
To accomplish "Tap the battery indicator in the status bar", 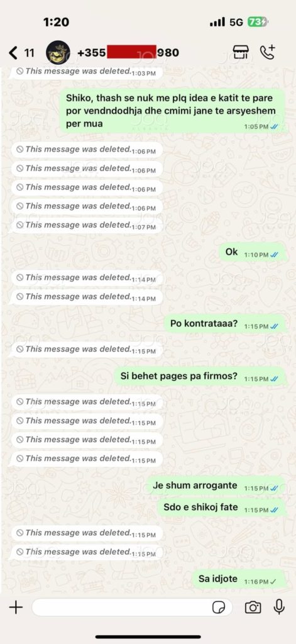I will coord(258,22).
